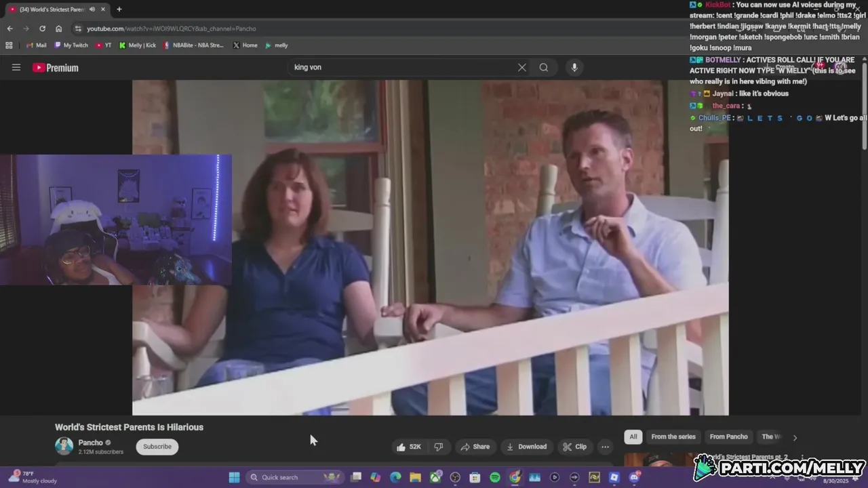Reload the YouTube page

[x=42, y=28]
